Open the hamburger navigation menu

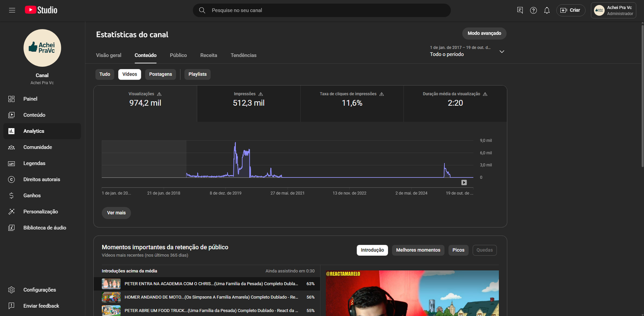[12, 10]
